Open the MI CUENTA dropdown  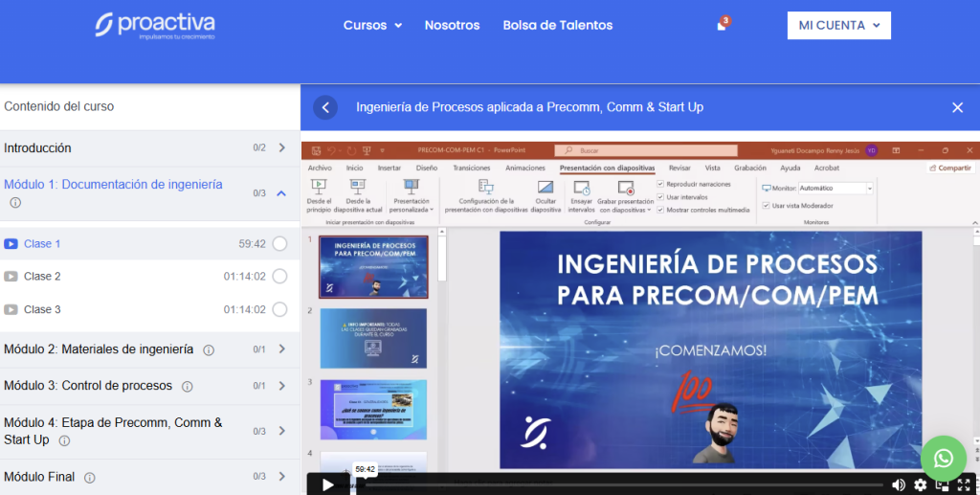click(838, 26)
